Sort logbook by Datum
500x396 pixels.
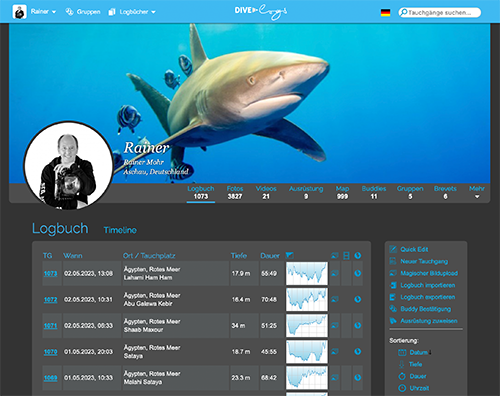[418, 352]
